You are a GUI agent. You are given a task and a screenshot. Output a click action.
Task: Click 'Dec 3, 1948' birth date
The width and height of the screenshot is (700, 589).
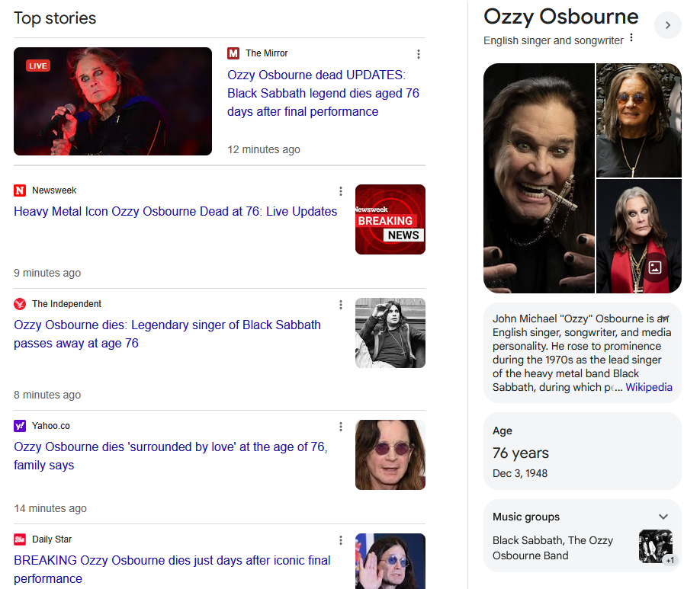pyautogui.click(x=519, y=473)
